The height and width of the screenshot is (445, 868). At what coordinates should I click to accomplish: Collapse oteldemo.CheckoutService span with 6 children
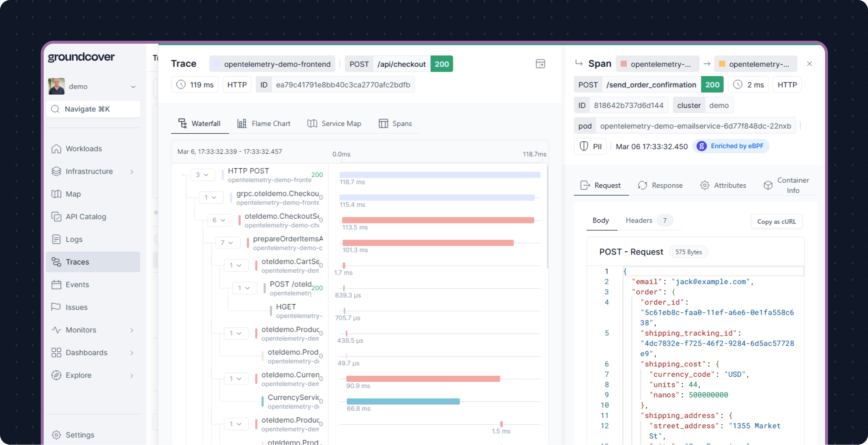tap(219, 220)
